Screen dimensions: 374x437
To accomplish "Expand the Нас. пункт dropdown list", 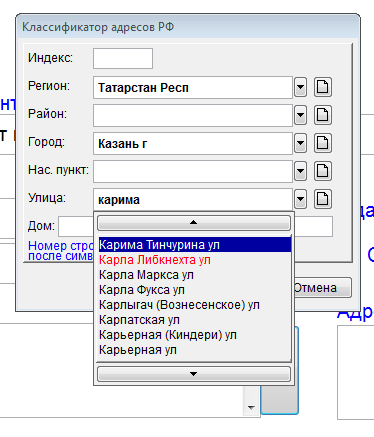I will coord(300,171).
